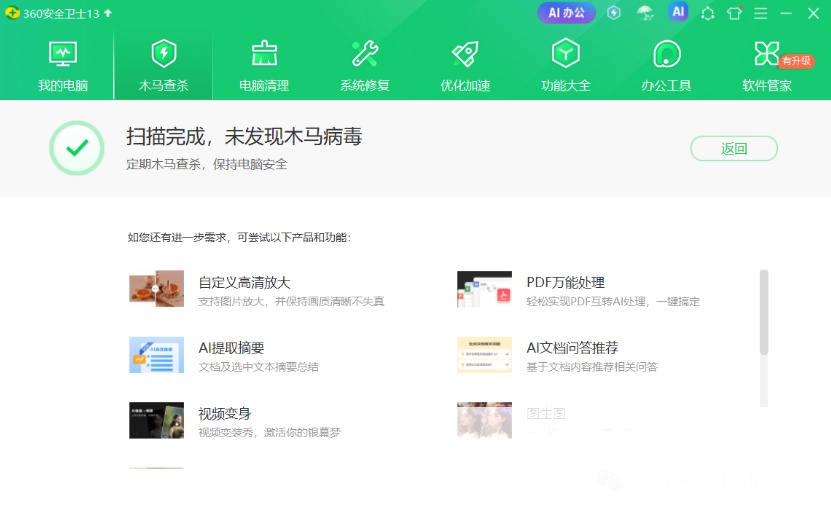Viewport: 831px width, 514px height.
Task: Click the 返回 button
Action: [733, 148]
